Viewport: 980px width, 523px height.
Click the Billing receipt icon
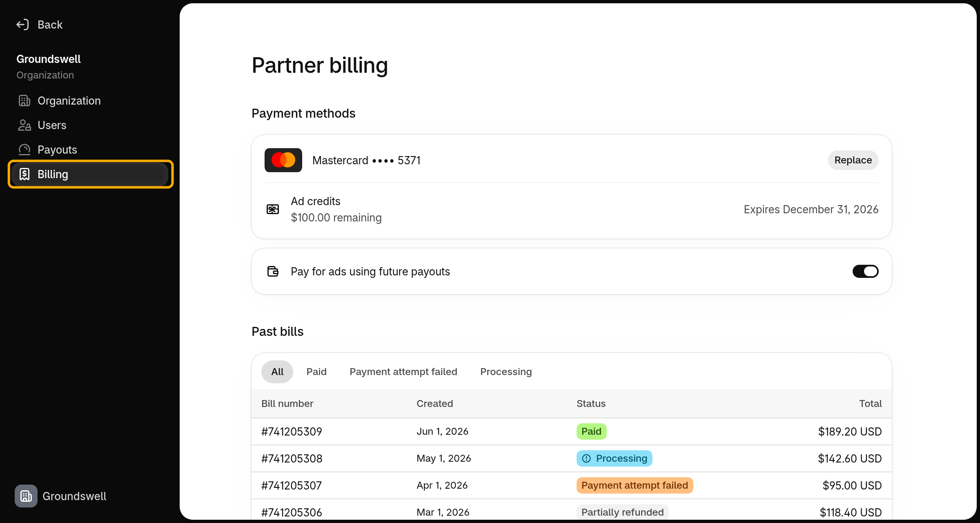point(24,174)
